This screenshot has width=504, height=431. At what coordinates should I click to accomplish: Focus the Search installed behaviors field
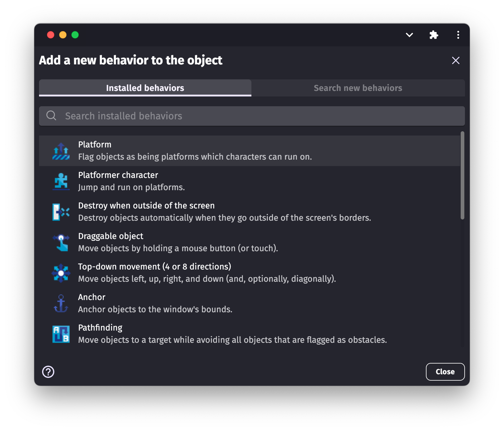click(252, 116)
